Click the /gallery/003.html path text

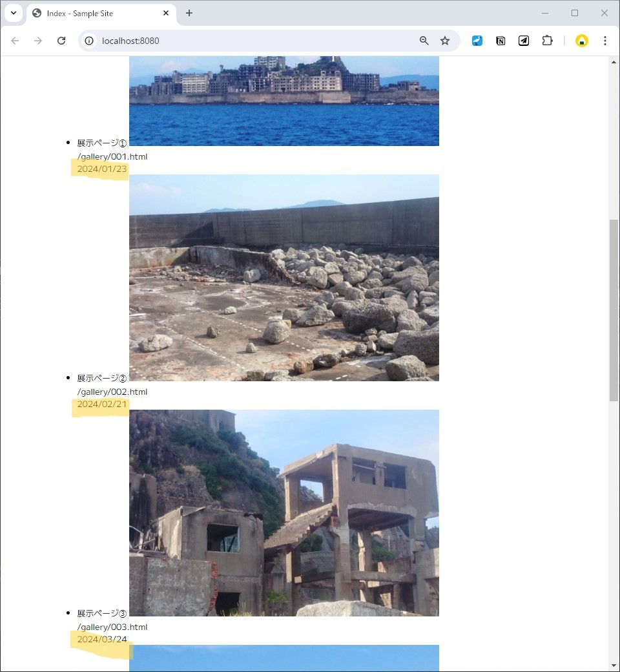(112, 627)
